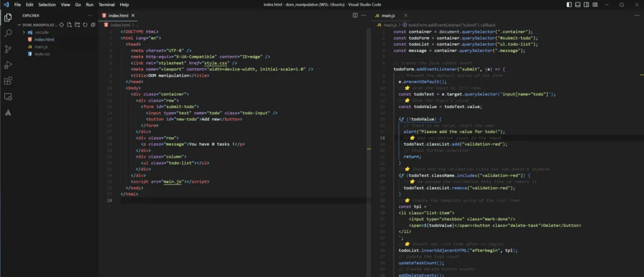Image resolution: width=644 pixels, height=277 pixels.
Task: Open the Go menu
Action: (78, 4)
